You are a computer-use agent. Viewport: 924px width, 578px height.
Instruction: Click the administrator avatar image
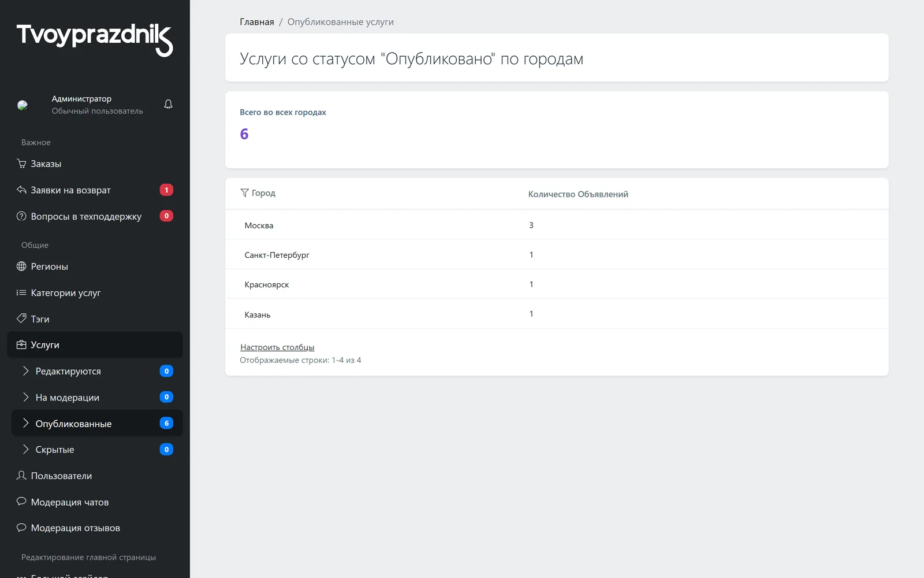point(23,105)
